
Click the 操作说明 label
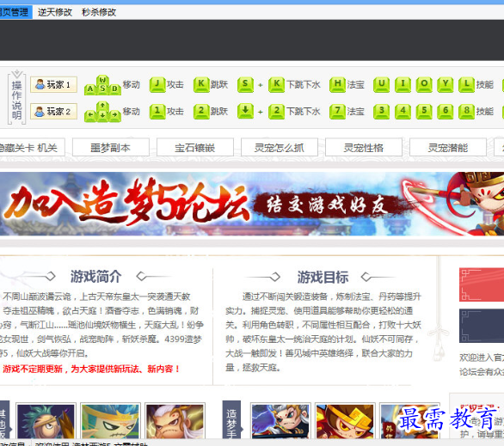(x=16, y=100)
